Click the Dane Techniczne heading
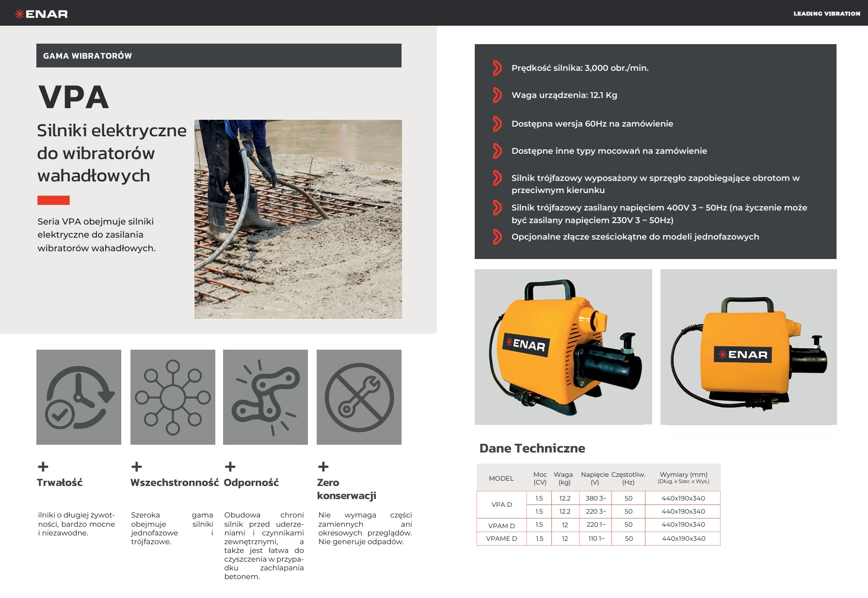868x598 pixels. pyautogui.click(x=532, y=448)
